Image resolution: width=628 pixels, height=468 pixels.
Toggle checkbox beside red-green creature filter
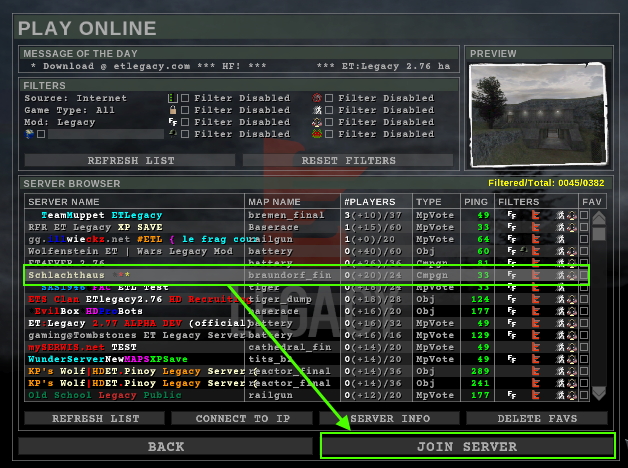pyautogui.click(x=329, y=134)
